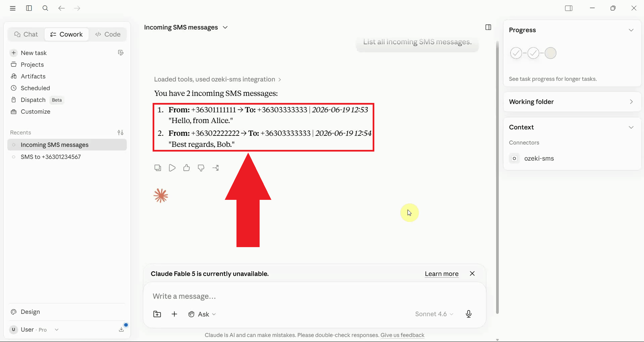
Task: Click the share arrow icon under response
Action: tap(216, 168)
